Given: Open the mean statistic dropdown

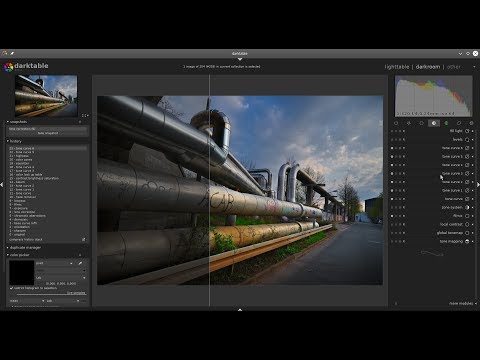Looking at the screenshot, I should pyautogui.click(x=27, y=301).
